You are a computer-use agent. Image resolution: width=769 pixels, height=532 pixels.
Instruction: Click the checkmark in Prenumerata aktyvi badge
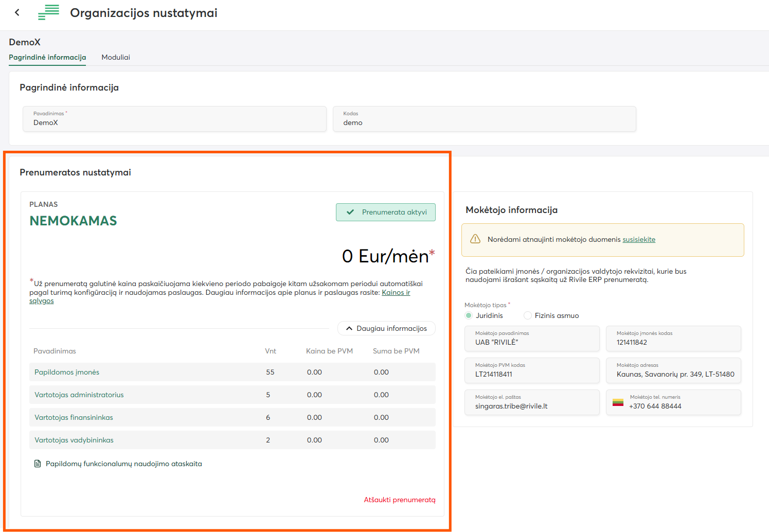pos(350,212)
